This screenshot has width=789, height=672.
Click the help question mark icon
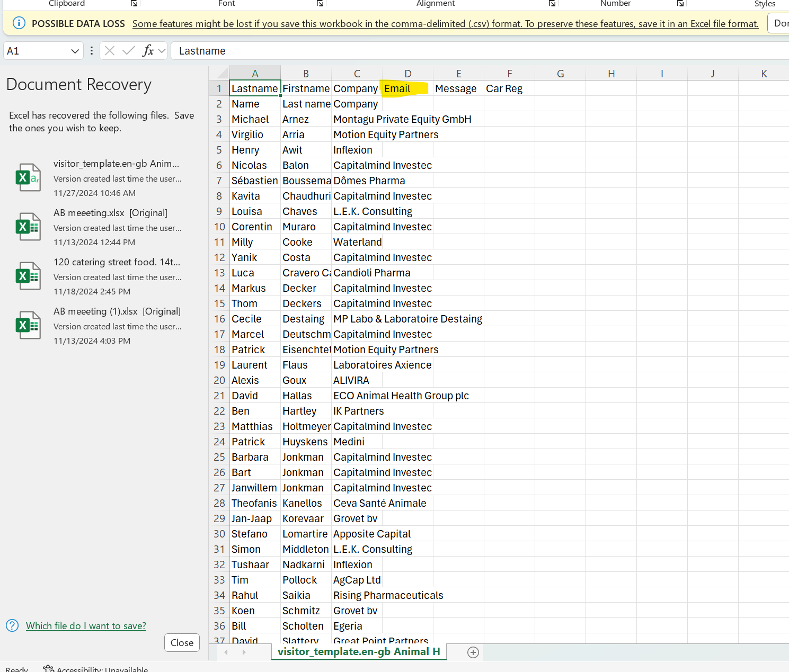[x=12, y=625]
